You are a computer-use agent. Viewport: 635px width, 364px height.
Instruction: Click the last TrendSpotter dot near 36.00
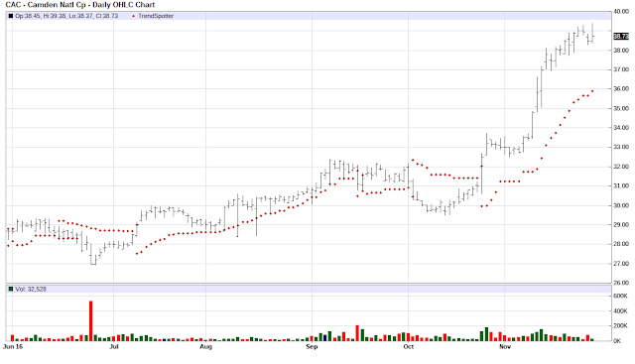coord(592,91)
